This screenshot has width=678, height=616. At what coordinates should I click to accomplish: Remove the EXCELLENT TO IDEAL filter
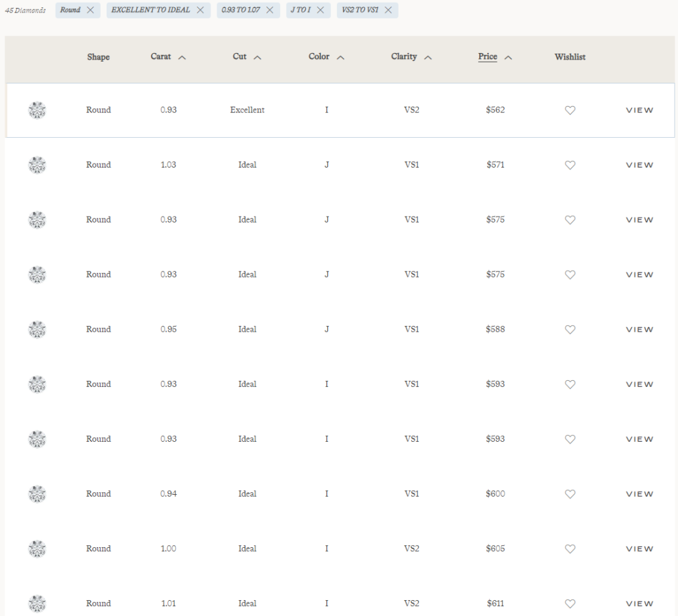pos(200,10)
